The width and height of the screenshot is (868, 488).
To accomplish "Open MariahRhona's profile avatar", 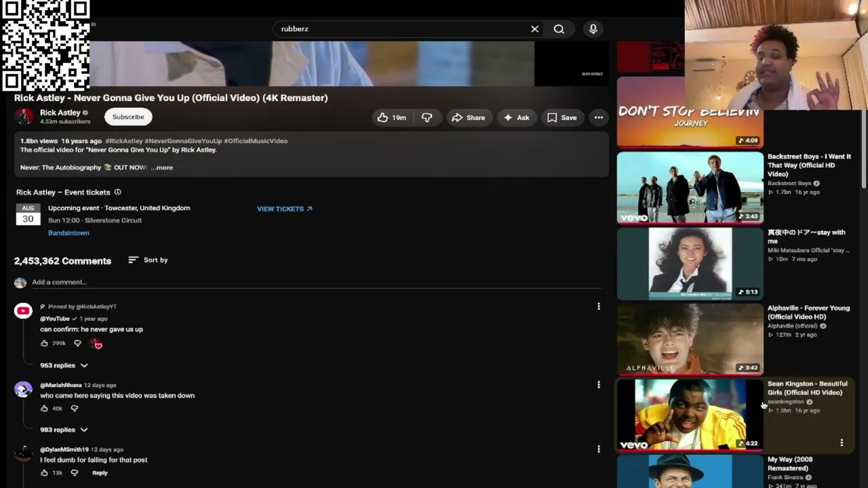I will pyautogui.click(x=23, y=389).
